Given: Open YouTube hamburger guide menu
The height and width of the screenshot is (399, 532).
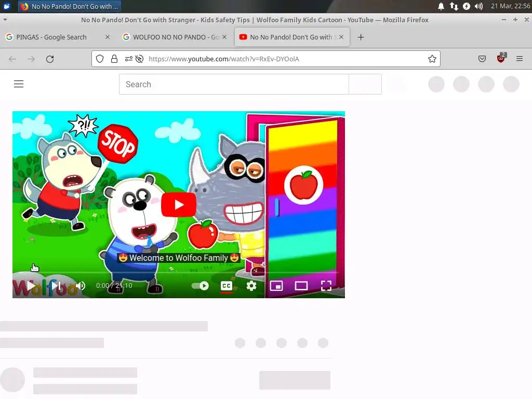Looking at the screenshot, I should coord(19,84).
